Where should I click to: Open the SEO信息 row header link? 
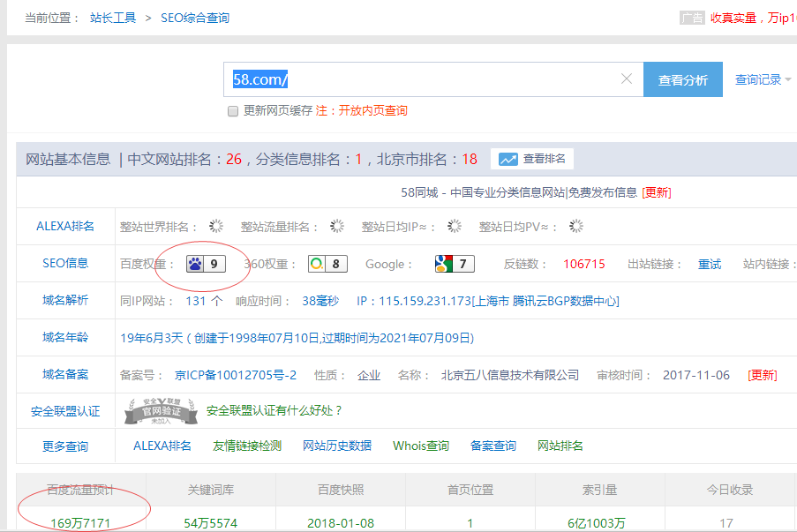click(65, 263)
